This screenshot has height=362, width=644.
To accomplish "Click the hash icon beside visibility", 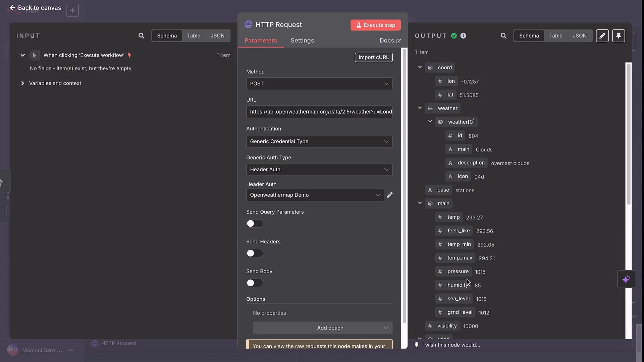I will click(x=430, y=326).
